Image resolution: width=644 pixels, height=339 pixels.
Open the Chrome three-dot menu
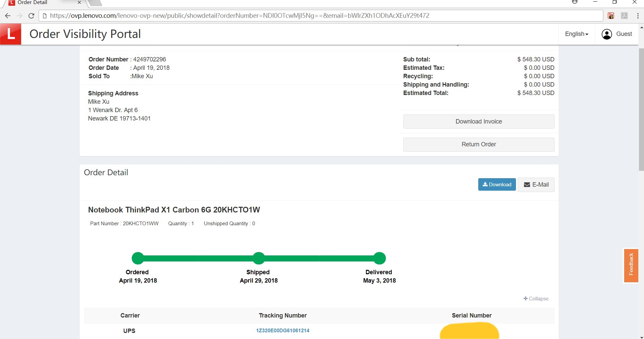click(638, 16)
